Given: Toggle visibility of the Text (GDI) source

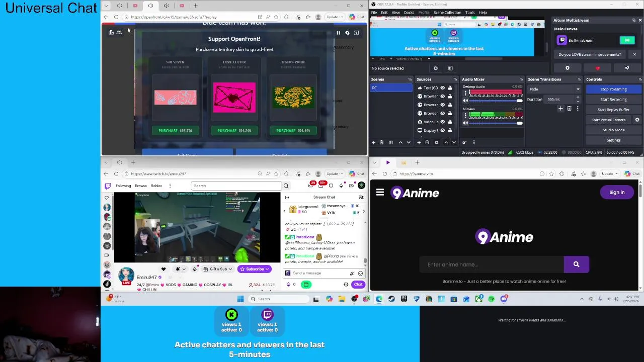Looking at the screenshot, I should coord(443,88).
